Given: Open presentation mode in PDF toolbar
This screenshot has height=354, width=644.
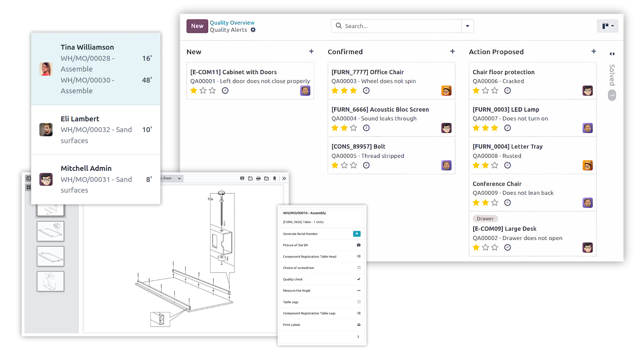Looking at the screenshot, I should (x=242, y=178).
